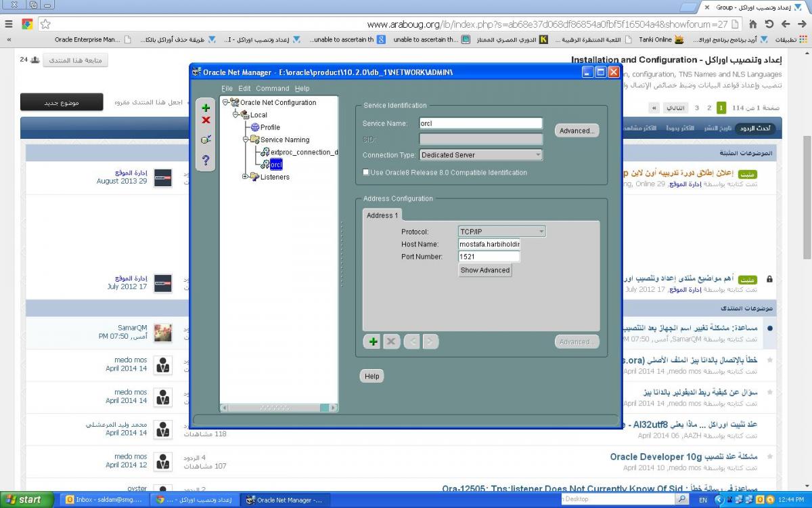Collapse the Service Naming tree node
812x508 pixels.
[x=245, y=140]
